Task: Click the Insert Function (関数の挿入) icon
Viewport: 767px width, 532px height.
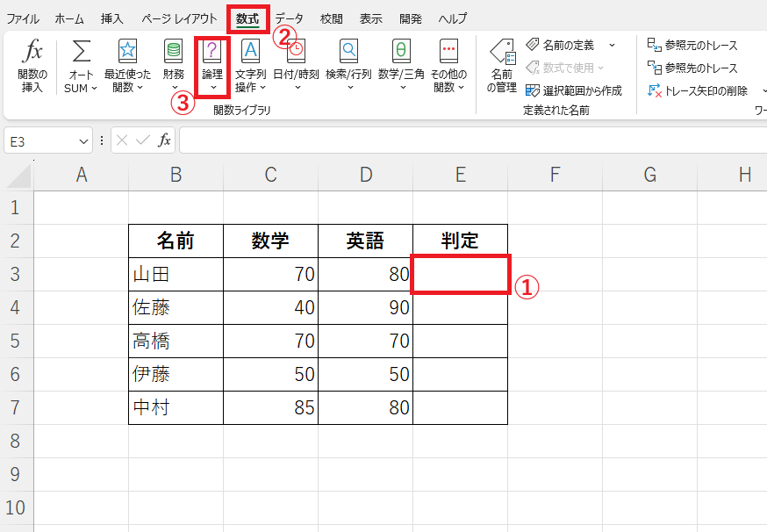Action: pyautogui.click(x=32, y=65)
